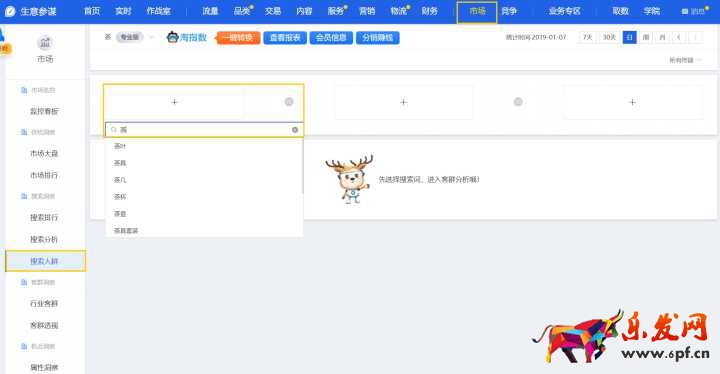
Task: Select the 7天 time range option
Action: click(x=587, y=37)
